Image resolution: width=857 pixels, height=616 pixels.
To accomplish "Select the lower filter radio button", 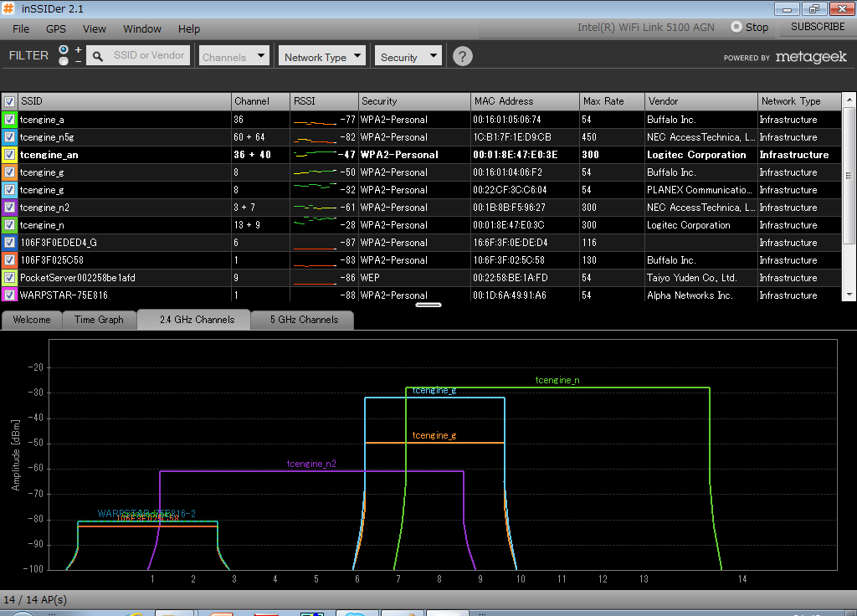I will 64,60.
